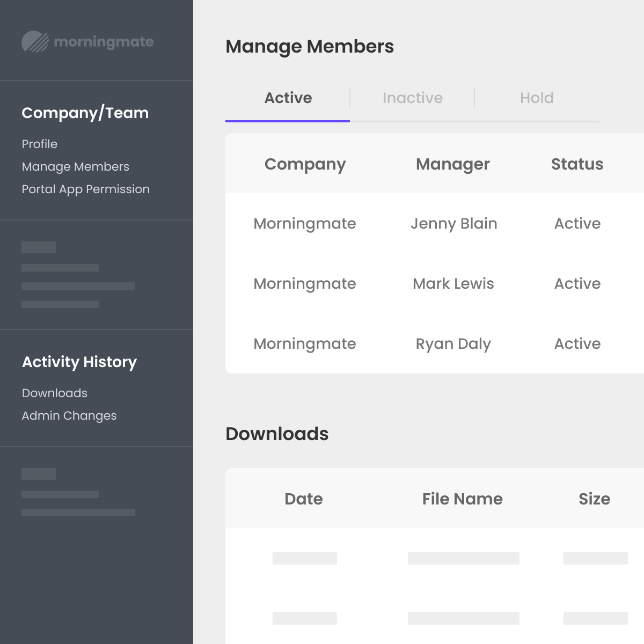Viewport: 644px width, 644px height.
Task: Open the Hold tab
Action: click(x=537, y=98)
